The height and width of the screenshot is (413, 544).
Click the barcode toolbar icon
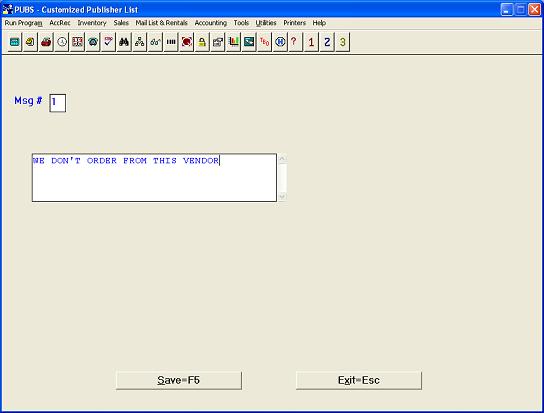coord(171,42)
